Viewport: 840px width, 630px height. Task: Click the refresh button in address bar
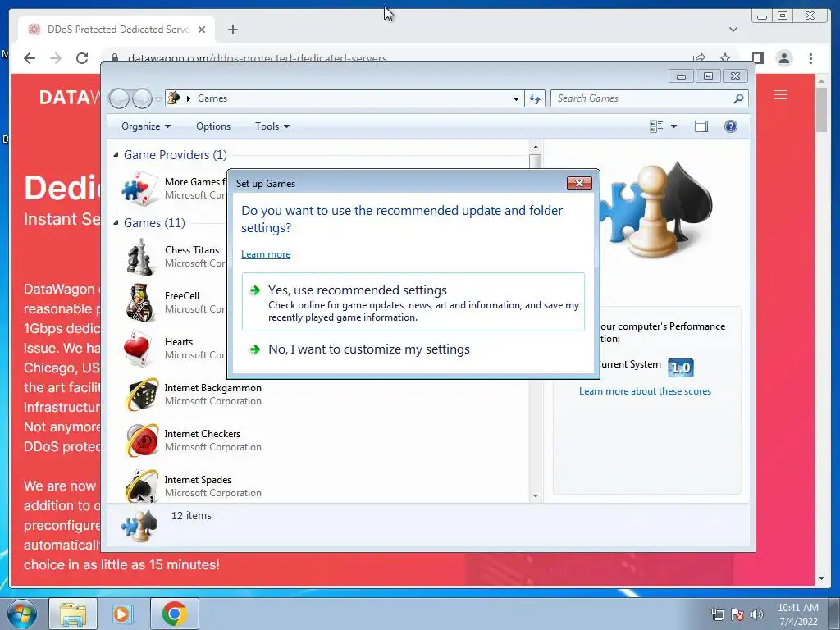point(535,98)
